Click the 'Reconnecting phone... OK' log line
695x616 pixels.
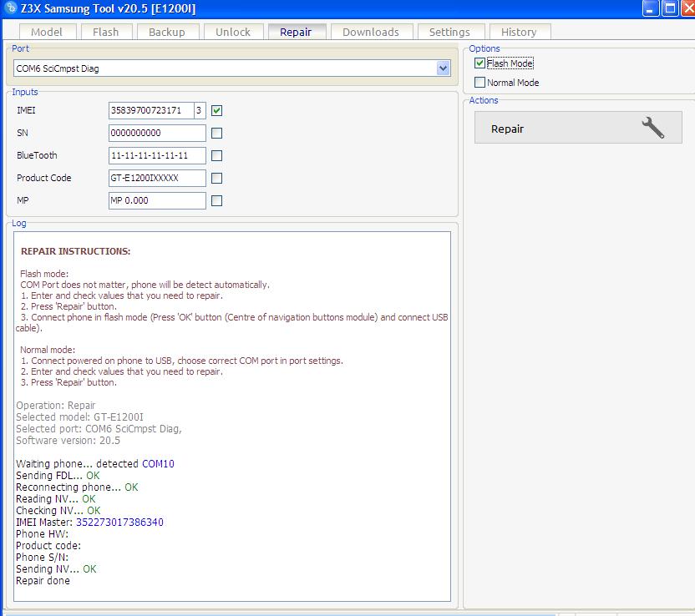77,487
